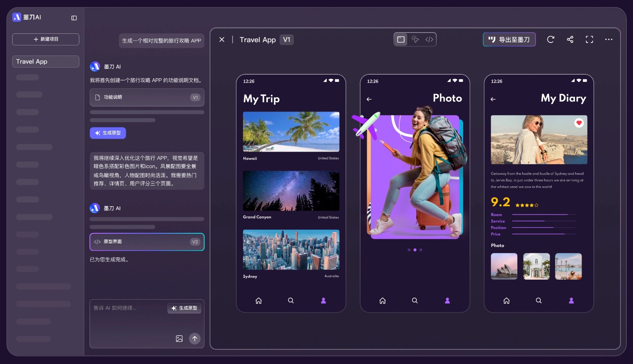Switch to the preview view mode icon
This screenshot has height=364, width=633.
401,39
